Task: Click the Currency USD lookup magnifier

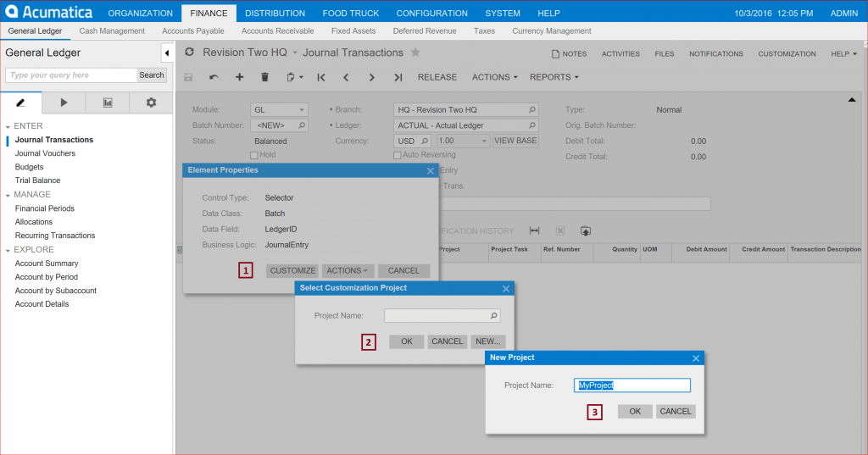Action: tap(425, 141)
